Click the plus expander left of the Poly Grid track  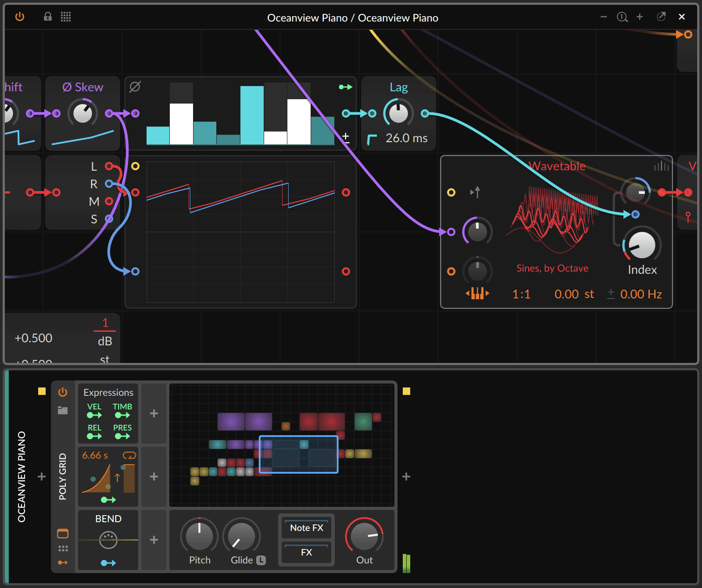(x=41, y=476)
